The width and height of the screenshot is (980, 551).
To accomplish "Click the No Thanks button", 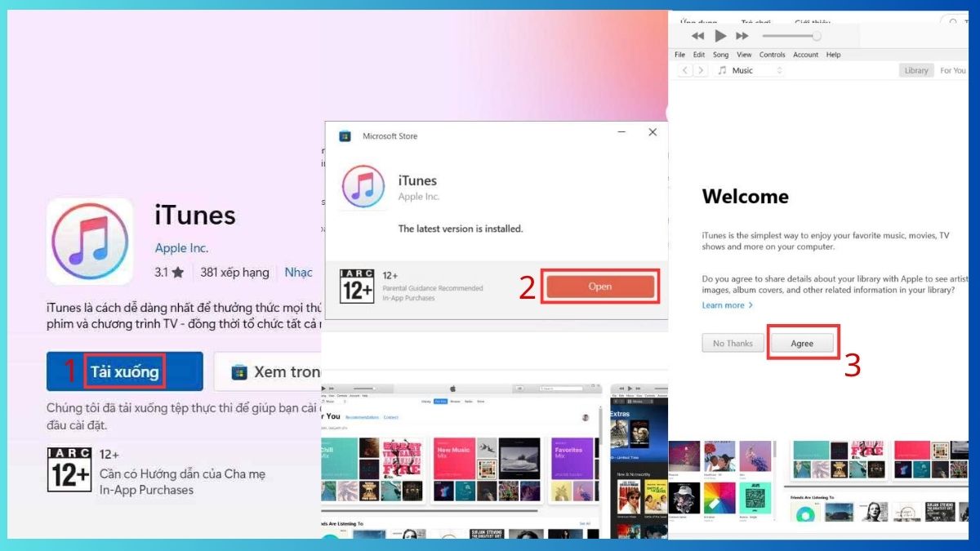I will point(733,343).
